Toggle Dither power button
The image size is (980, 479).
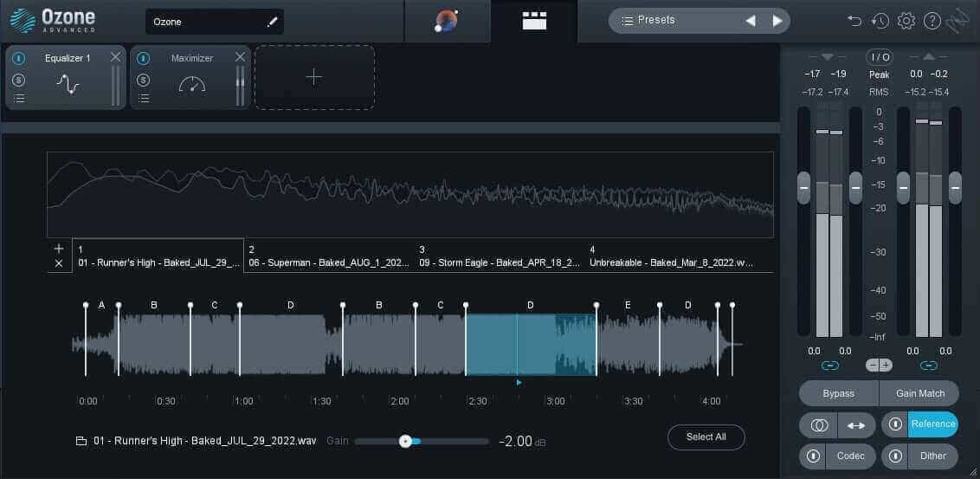pyautogui.click(x=896, y=456)
